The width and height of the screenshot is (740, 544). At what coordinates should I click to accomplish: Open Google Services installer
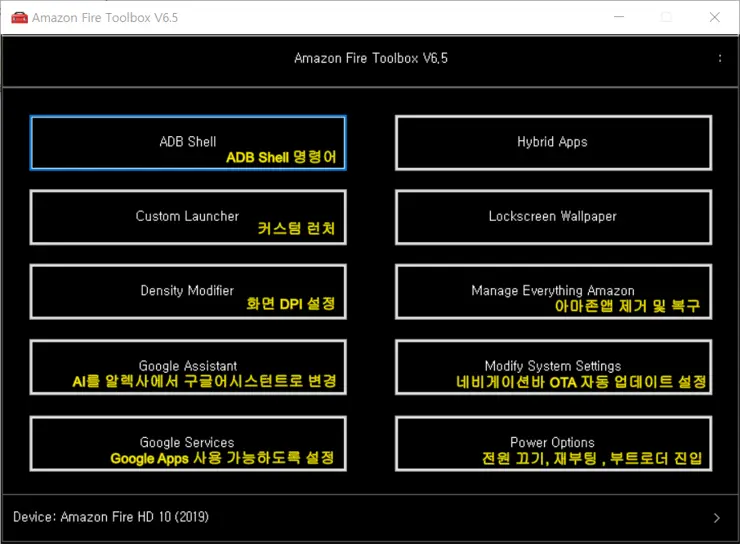188,442
